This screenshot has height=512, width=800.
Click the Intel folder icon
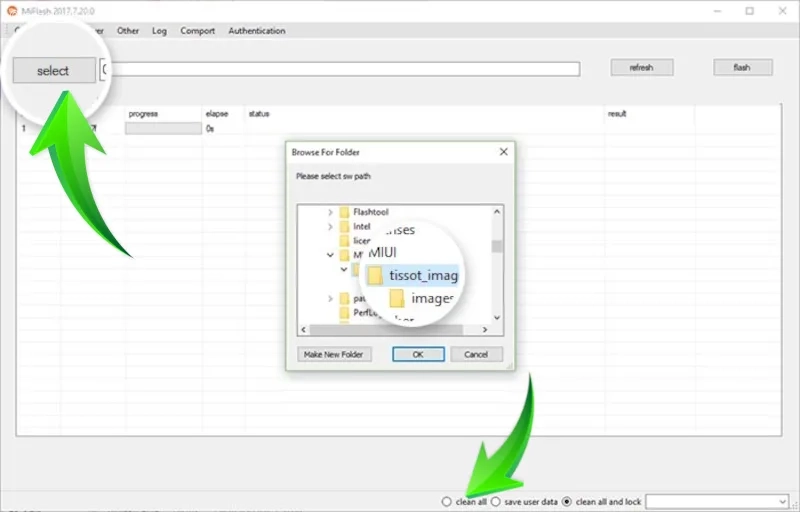tap(345, 226)
